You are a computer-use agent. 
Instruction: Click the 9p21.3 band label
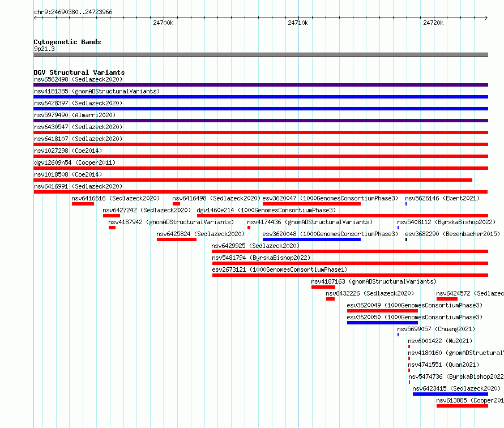pos(44,49)
